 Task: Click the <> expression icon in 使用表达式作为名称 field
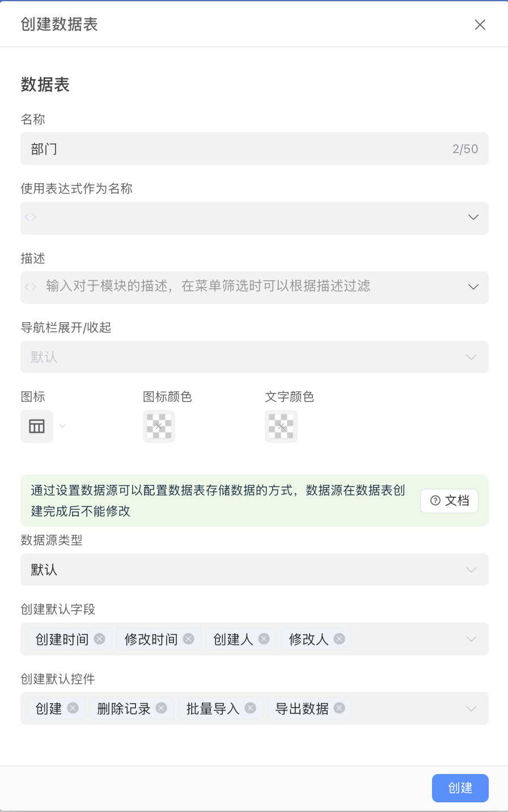click(x=31, y=217)
